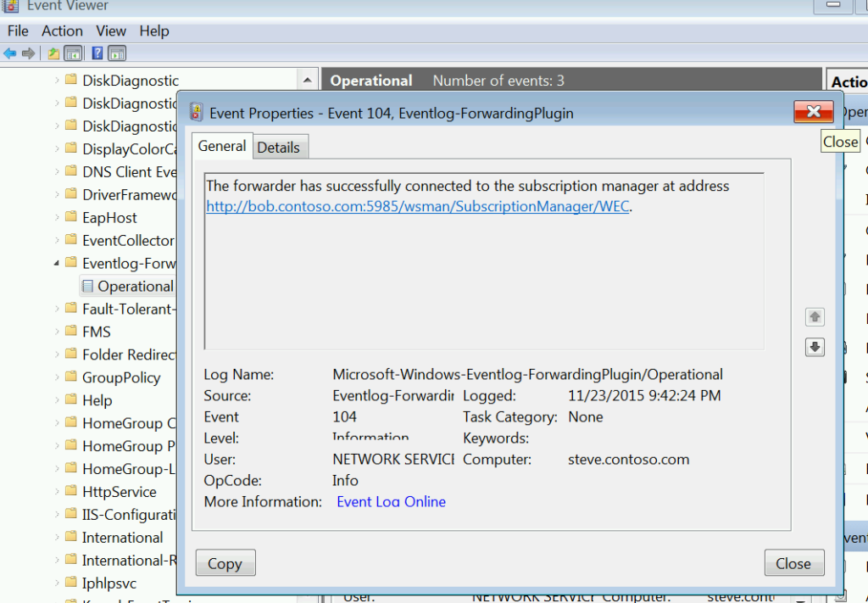Select the Operational log icon in tree

coord(87,287)
